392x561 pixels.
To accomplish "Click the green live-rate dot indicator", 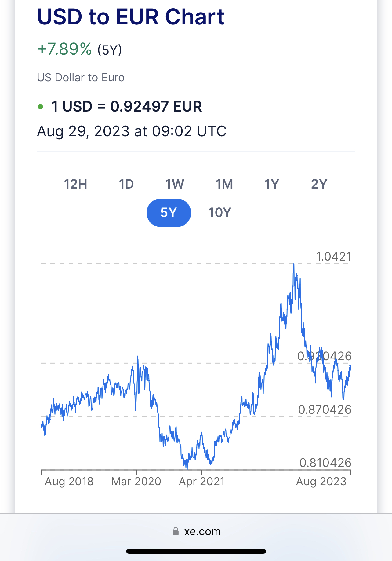I will pyautogui.click(x=40, y=107).
